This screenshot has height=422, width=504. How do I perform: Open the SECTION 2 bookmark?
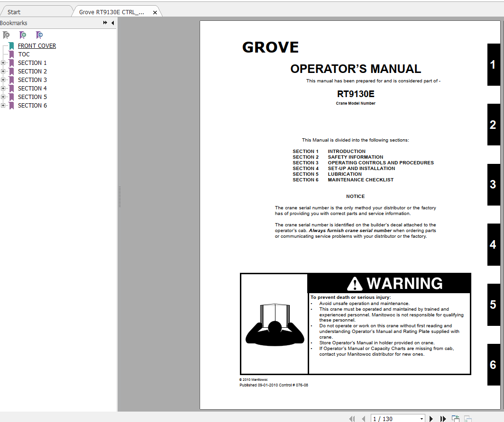32,72
